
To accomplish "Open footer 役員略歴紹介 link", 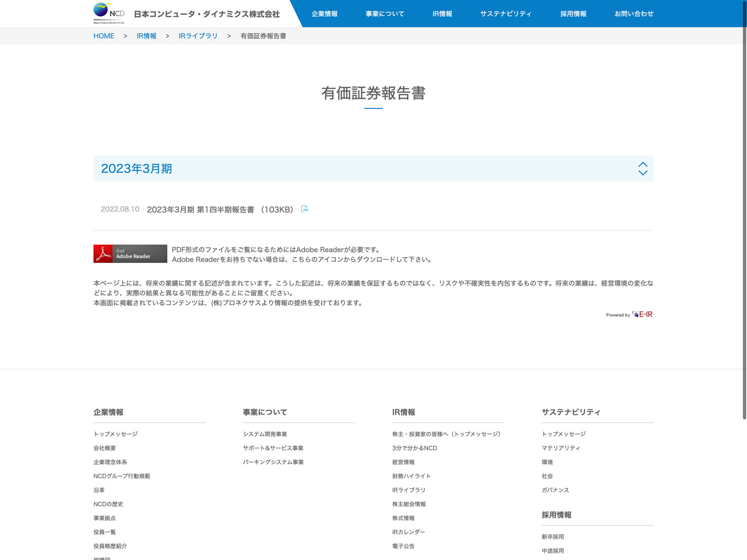I will pyautogui.click(x=110, y=546).
